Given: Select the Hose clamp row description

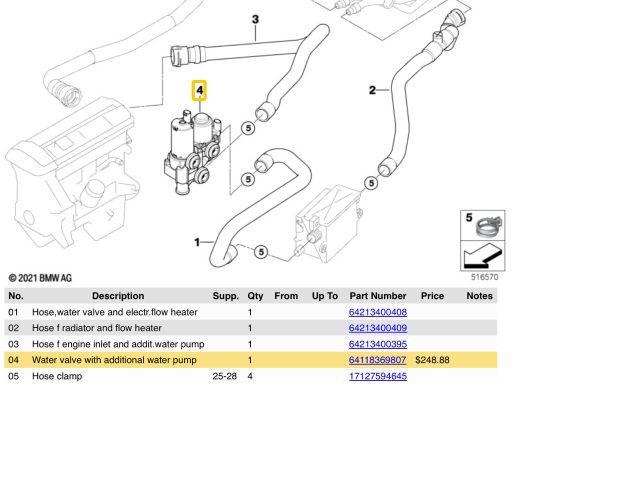Looking at the screenshot, I should point(60,376).
